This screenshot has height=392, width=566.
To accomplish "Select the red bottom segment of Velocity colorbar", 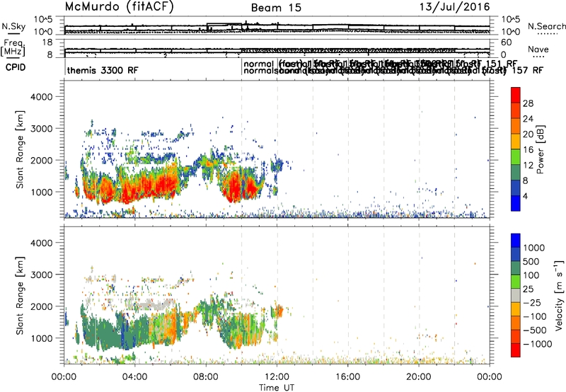I will tap(516, 350).
